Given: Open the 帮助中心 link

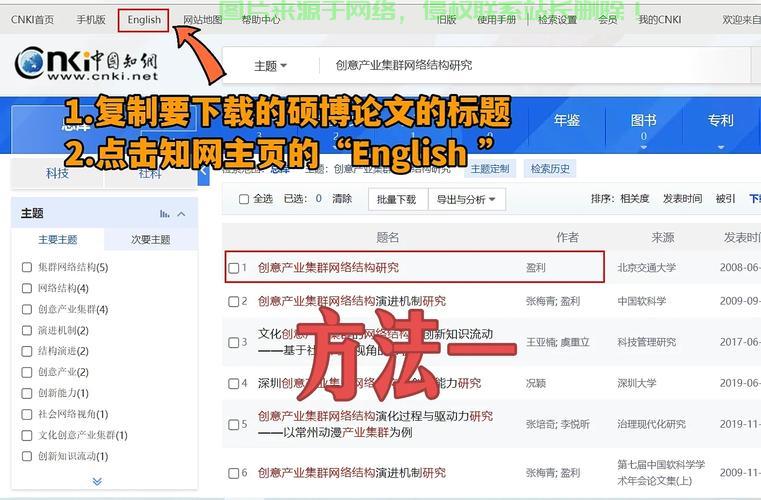Looking at the screenshot, I should pyautogui.click(x=261, y=19).
